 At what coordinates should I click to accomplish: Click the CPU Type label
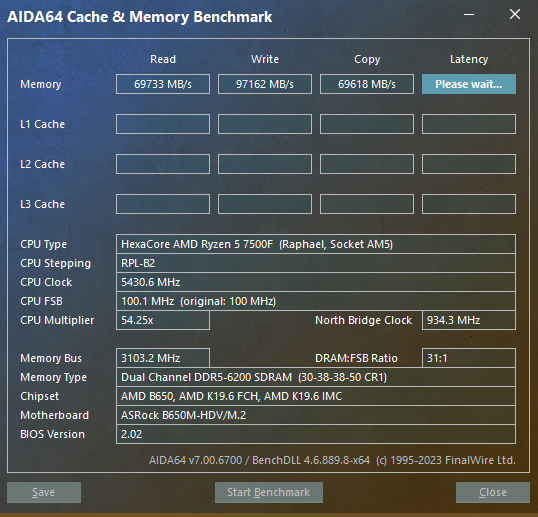point(44,245)
